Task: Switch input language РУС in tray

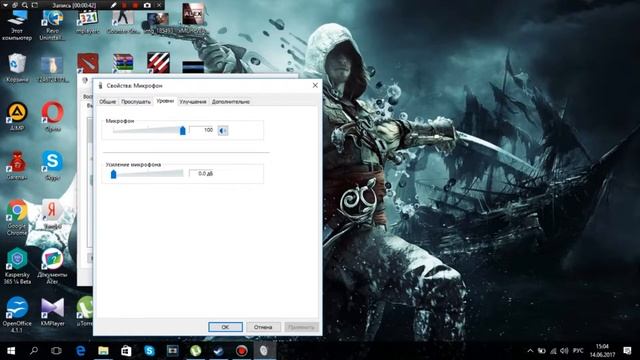Action: (x=578, y=351)
